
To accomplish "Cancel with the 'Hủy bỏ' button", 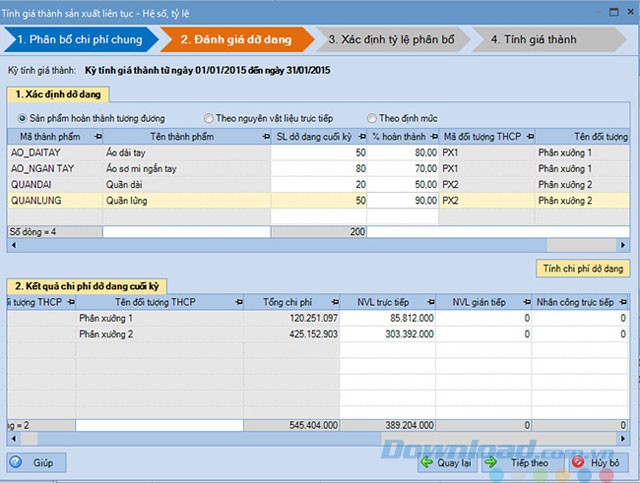I will coord(598,462).
